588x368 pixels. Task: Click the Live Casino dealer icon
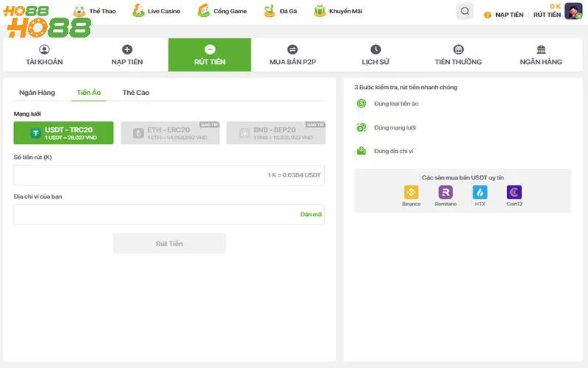(x=138, y=10)
